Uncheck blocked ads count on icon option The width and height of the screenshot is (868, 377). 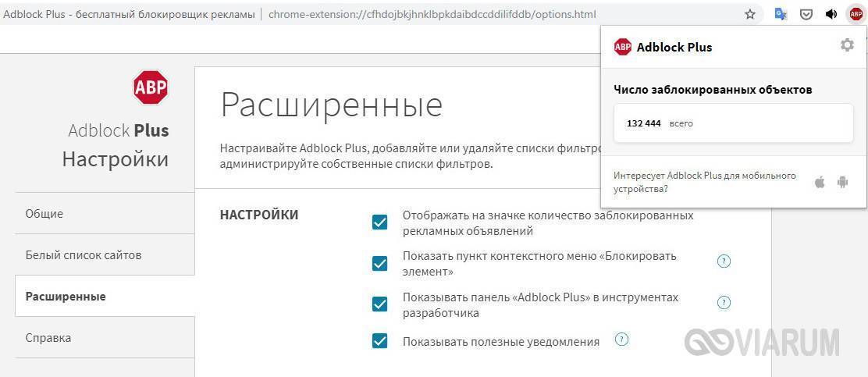[379, 222]
